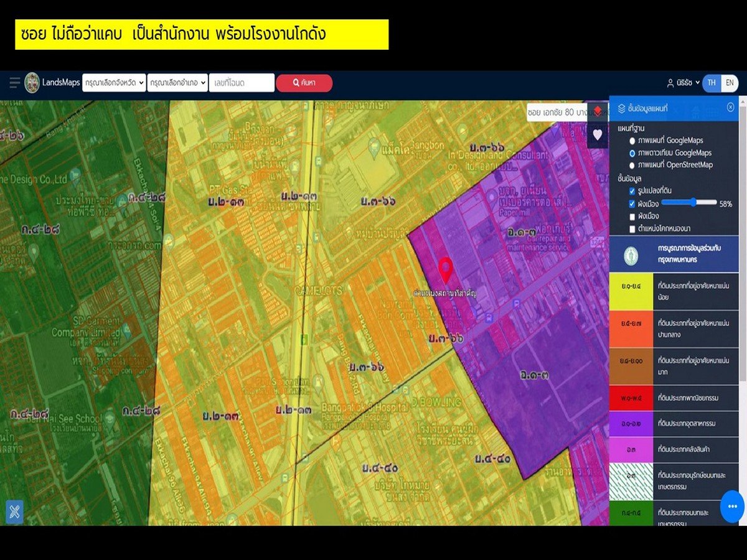The height and width of the screenshot is (560, 747).
Task: Click the 58% opacity value
Action: 726,204
